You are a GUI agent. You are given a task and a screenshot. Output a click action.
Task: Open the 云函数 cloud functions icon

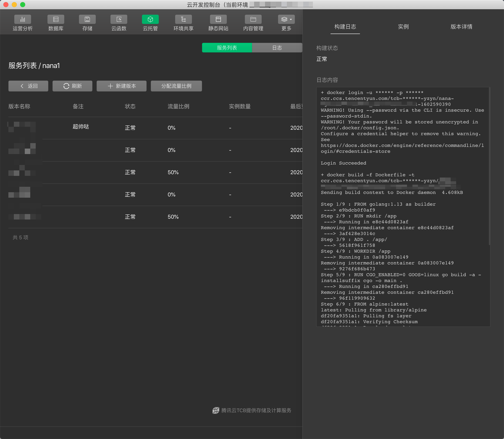(119, 20)
